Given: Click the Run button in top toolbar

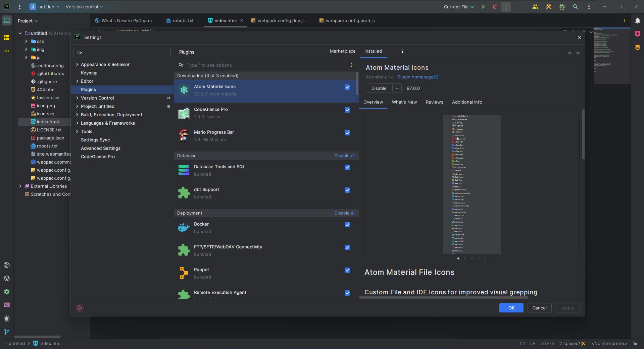Looking at the screenshot, I should [x=483, y=7].
